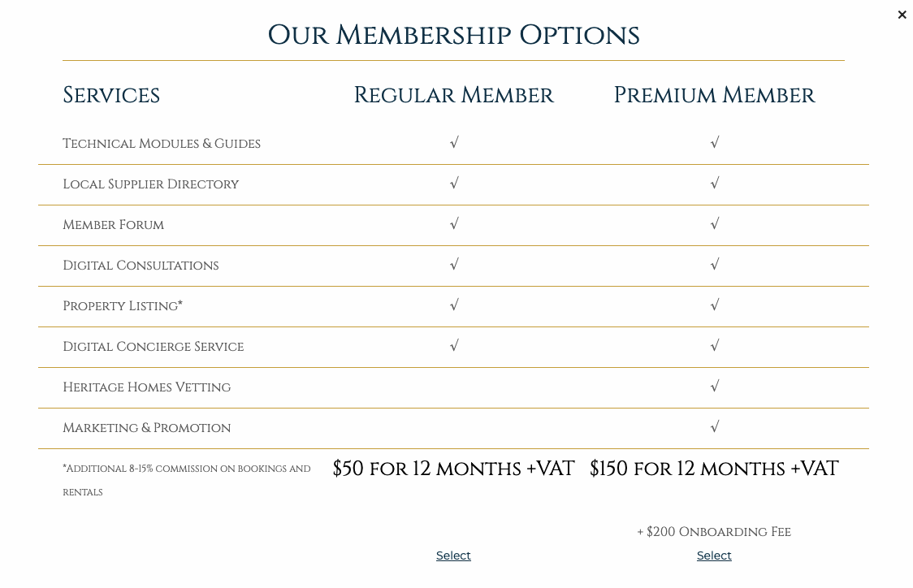Click Regular Member checkmark for Digital Concierge Service
The width and height of the screenshot is (913, 588).
pos(454,346)
